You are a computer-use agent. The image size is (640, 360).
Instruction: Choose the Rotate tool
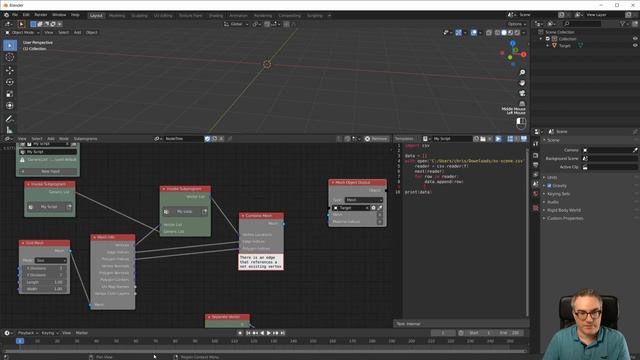click(x=10, y=82)
